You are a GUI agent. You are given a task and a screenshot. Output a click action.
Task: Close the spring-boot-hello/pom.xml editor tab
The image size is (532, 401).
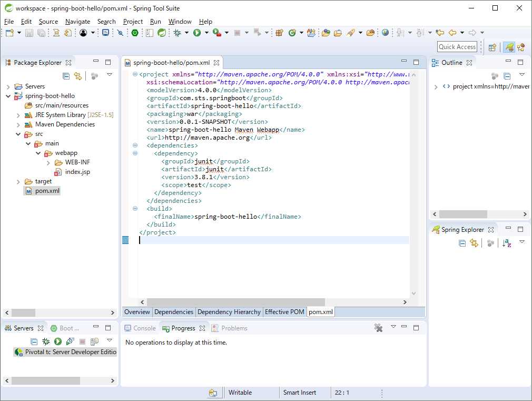click(x=216, y=63)
